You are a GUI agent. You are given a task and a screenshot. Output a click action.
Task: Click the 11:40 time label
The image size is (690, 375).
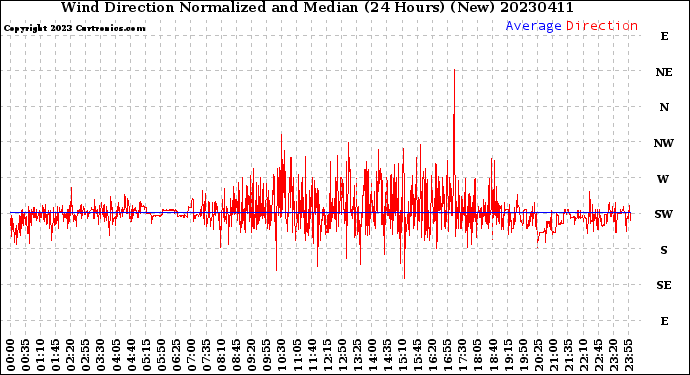pos(312,355)
